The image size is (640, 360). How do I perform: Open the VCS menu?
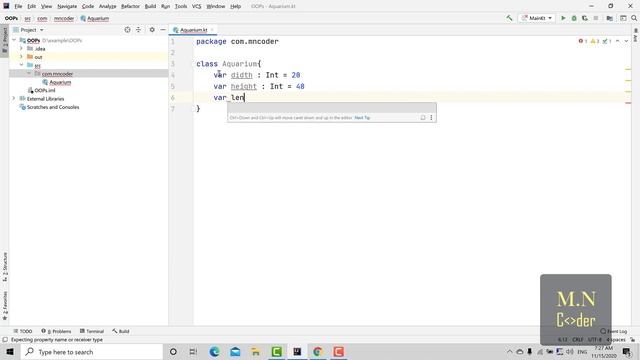[x=196, y=6]
